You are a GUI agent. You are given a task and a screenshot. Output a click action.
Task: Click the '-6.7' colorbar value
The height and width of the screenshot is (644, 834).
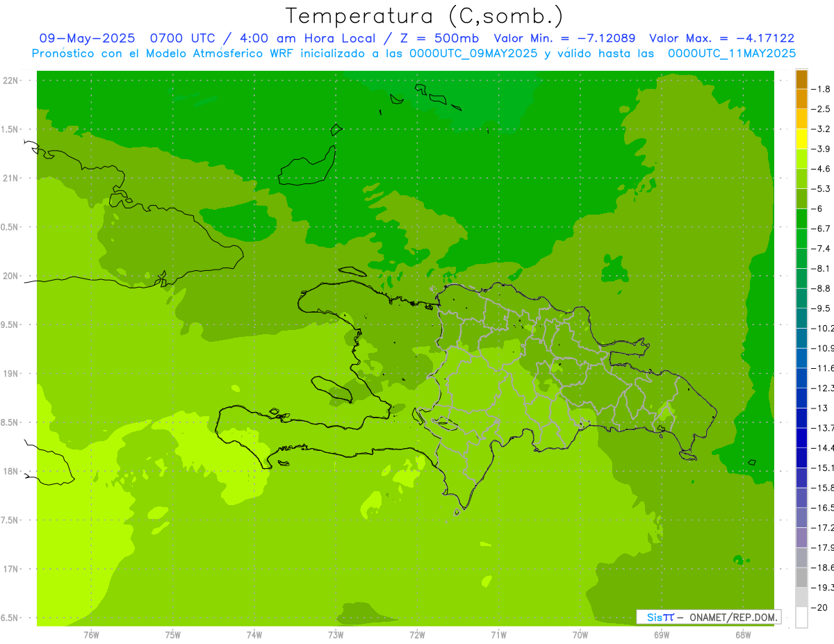coord(821,229)
